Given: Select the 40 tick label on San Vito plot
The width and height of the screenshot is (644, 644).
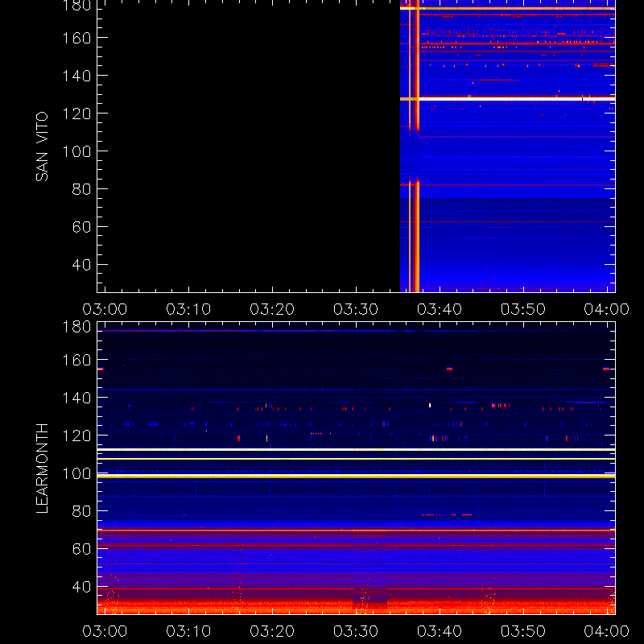Looking at the screenshot, I should click(x=81, y=265).
